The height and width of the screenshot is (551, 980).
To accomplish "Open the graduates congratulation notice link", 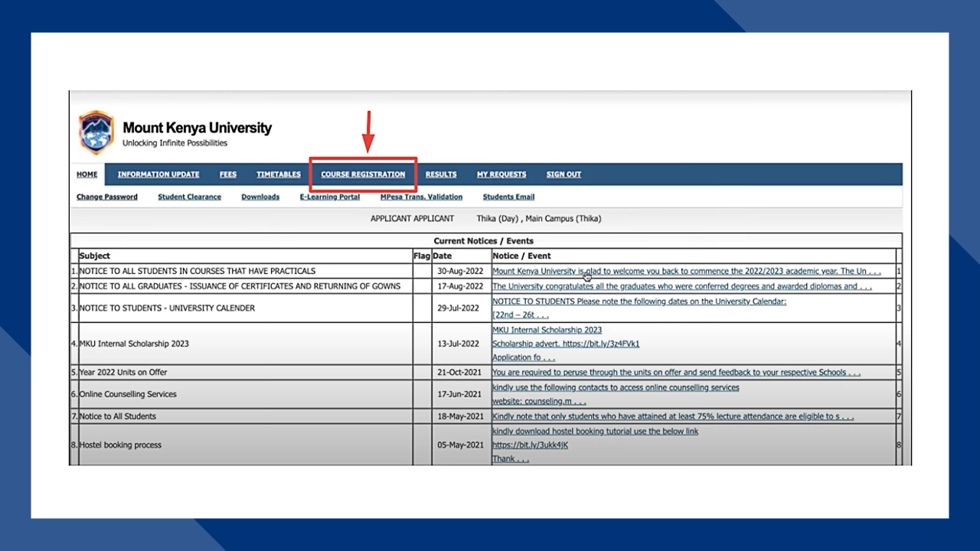I will point(681,286).
